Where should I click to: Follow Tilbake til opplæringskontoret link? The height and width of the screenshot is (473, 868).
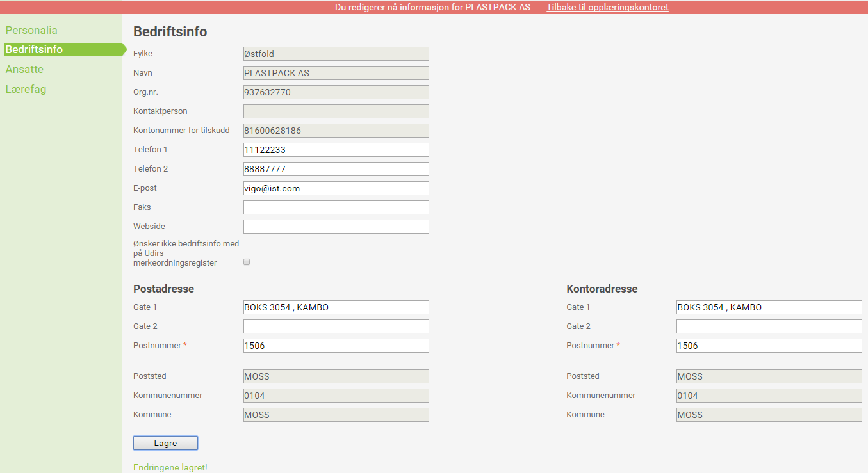pyautogui.click(x=607, y=7)
